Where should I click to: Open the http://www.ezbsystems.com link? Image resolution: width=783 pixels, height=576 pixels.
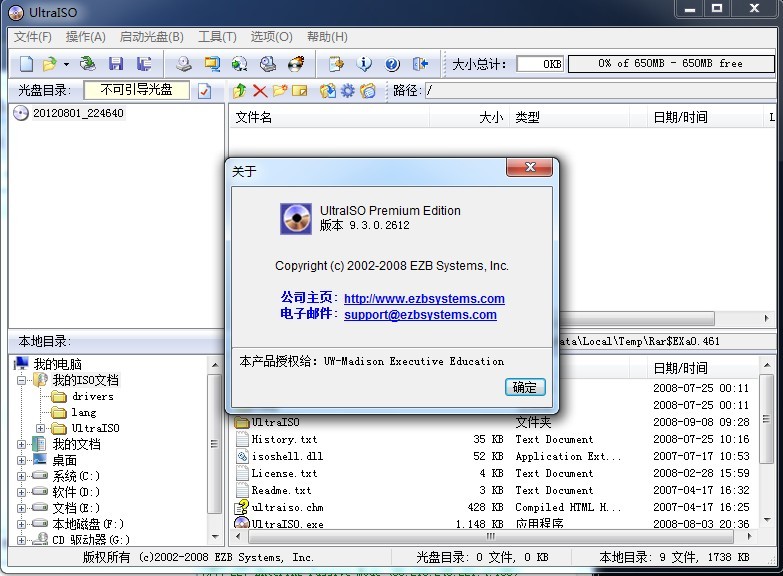(424, 298)
